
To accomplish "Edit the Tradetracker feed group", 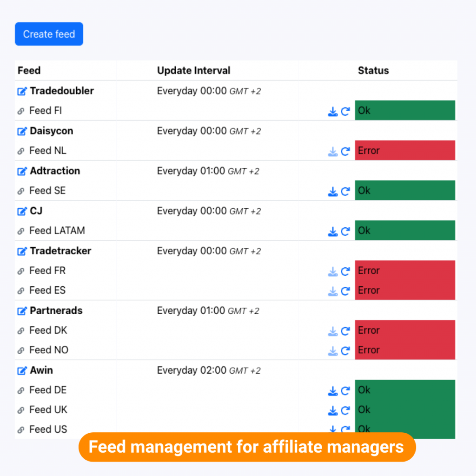I will pyautogui.click(x=22, y=251).
